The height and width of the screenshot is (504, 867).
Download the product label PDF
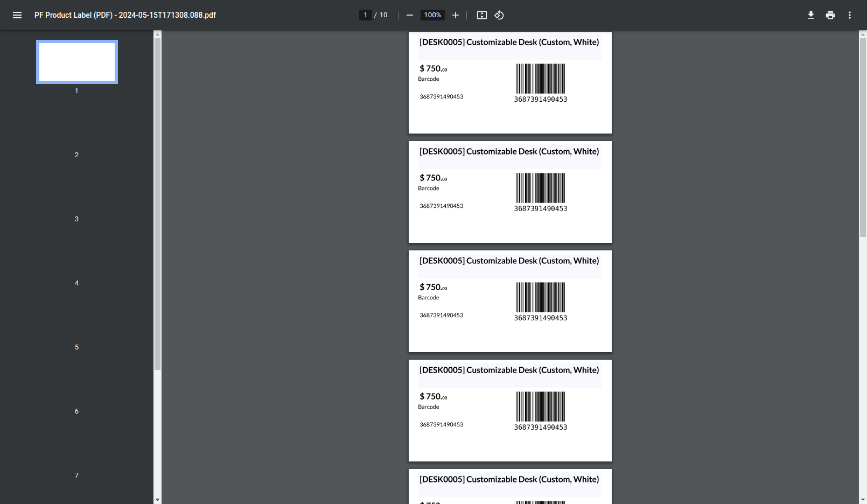(x=811, y=15)
